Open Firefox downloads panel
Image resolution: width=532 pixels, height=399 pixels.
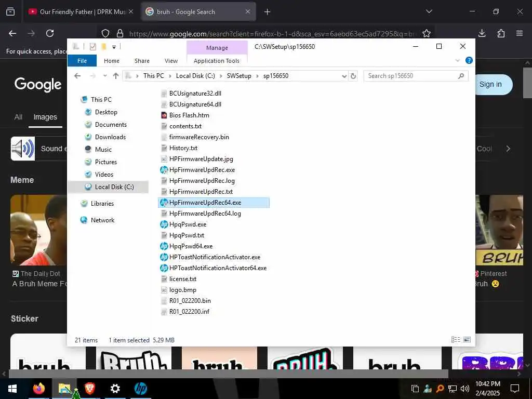(x=482, y=33)
